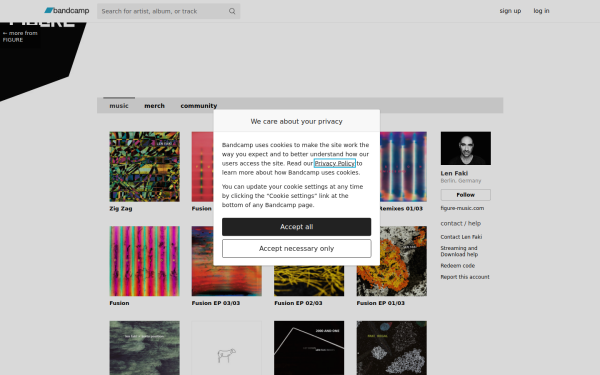Open the Privacy Policy link
This screenshot has width=600, height=375.
click(x=334, y=163)
